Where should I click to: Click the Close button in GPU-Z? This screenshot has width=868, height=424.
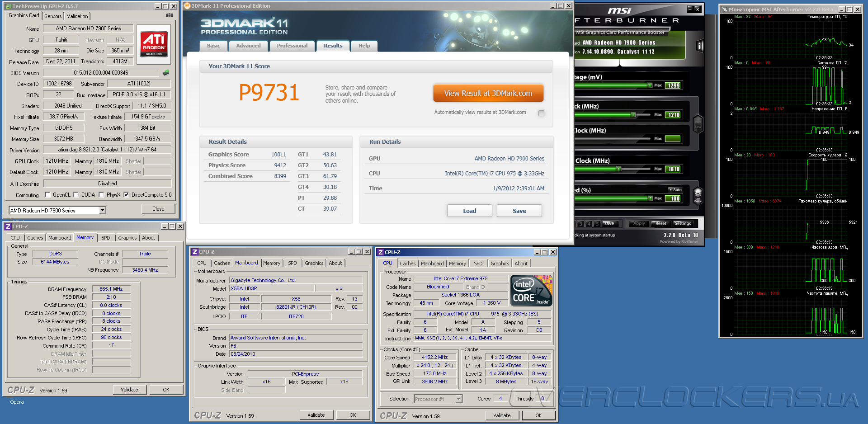(x=158, y=209)
